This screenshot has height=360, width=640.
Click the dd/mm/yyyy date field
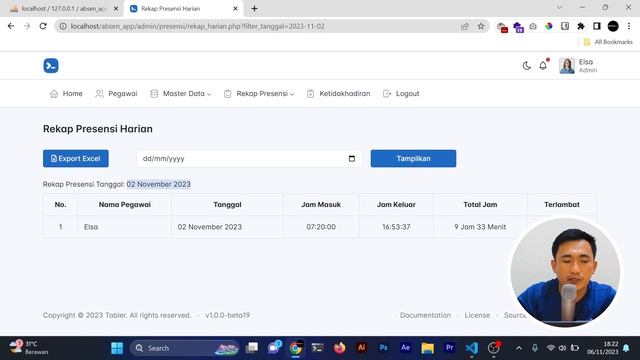tap(249, 158)
